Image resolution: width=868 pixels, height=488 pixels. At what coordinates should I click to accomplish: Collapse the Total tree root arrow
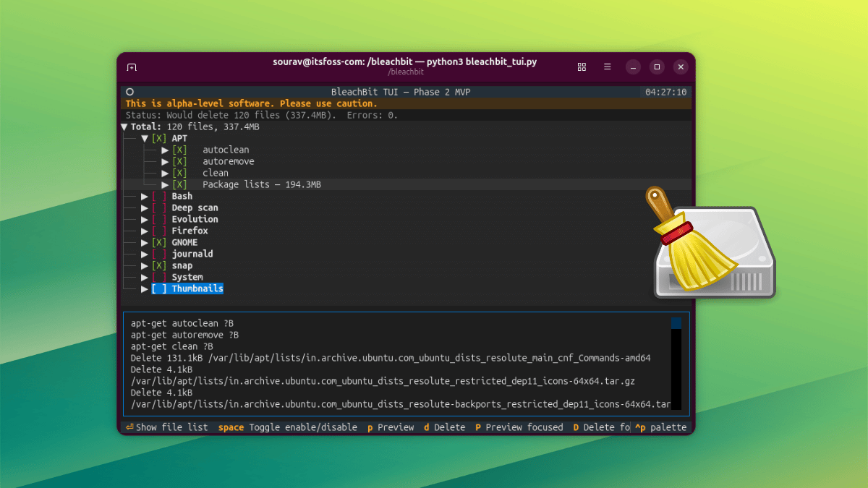pos(124,127)
